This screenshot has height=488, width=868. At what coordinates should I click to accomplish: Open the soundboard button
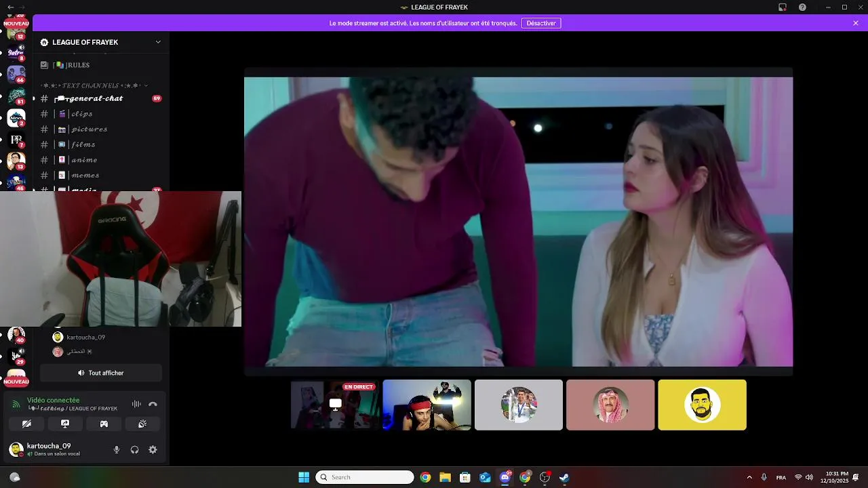click(x=142, y=424)
